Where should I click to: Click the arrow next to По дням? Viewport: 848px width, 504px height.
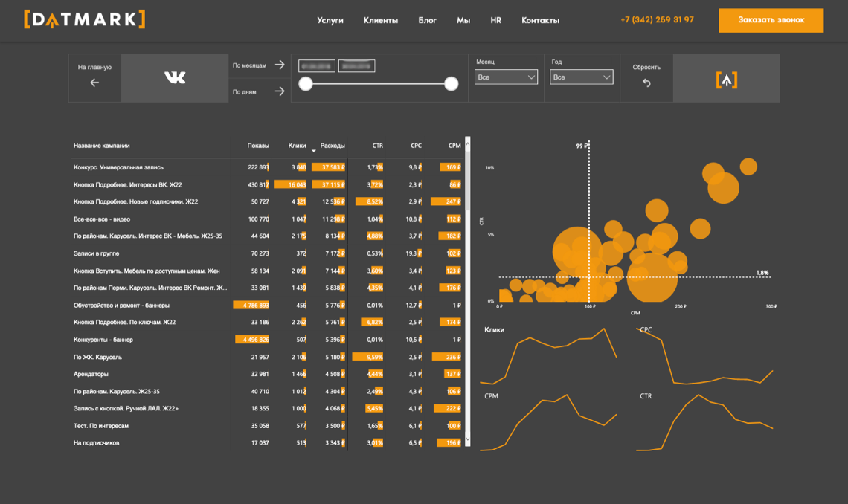click(280, 91)
